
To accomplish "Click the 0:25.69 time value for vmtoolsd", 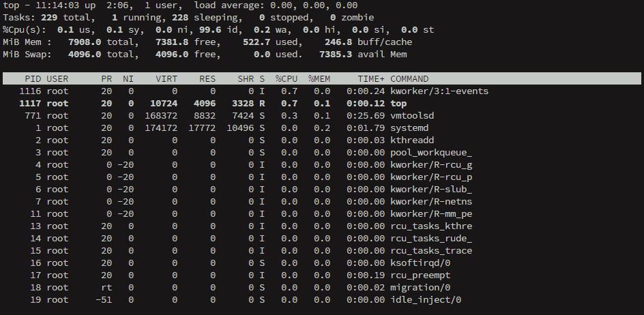I will [x=366, y=116].
